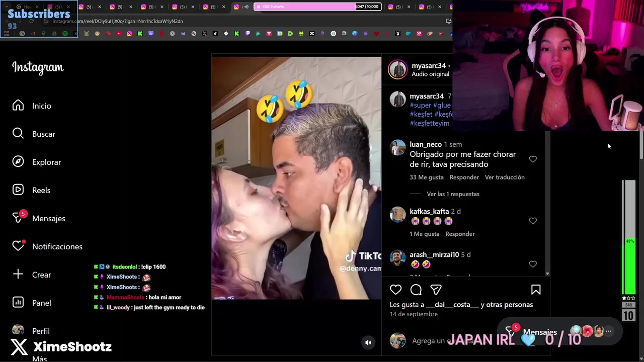Mute the reel audio speaker button

point(368,342)
